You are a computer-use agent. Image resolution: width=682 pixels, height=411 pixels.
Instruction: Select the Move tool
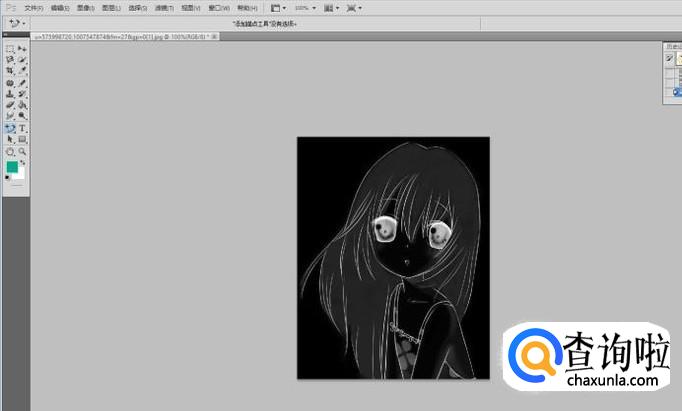click(22, 48)
